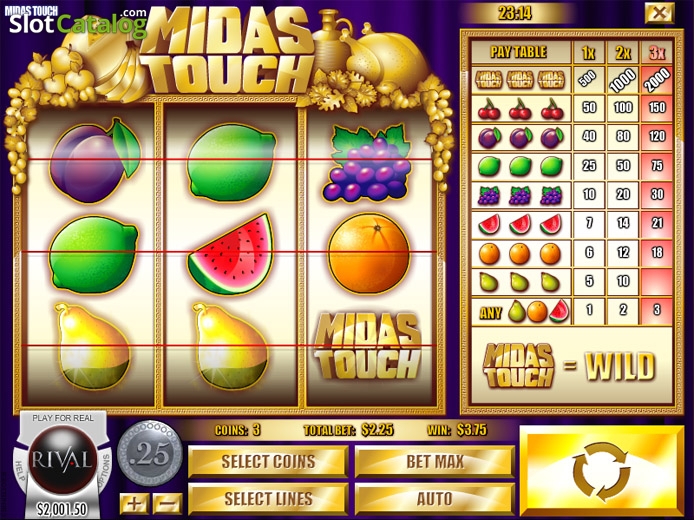694x520 pixels.
Task: Increase coin value with the plus button
Action: coord(134,504)
